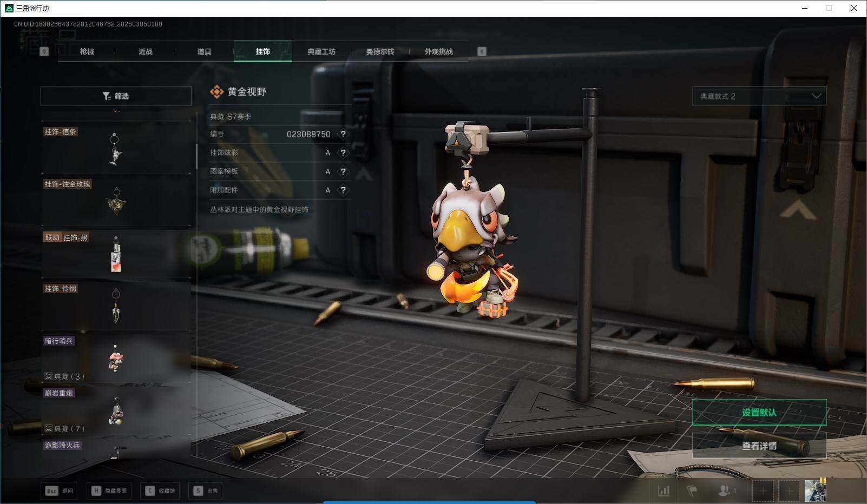Image resolution: width=867 pixels, height=504 pixels.
Task: Open the flag icon in bottom bar
Action: (x=692, y=491)
